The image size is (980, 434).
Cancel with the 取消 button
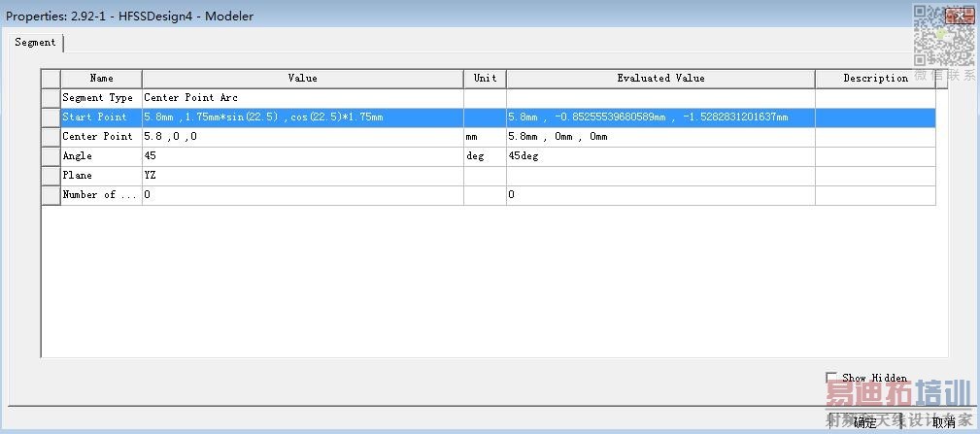(x=944, y=422)
